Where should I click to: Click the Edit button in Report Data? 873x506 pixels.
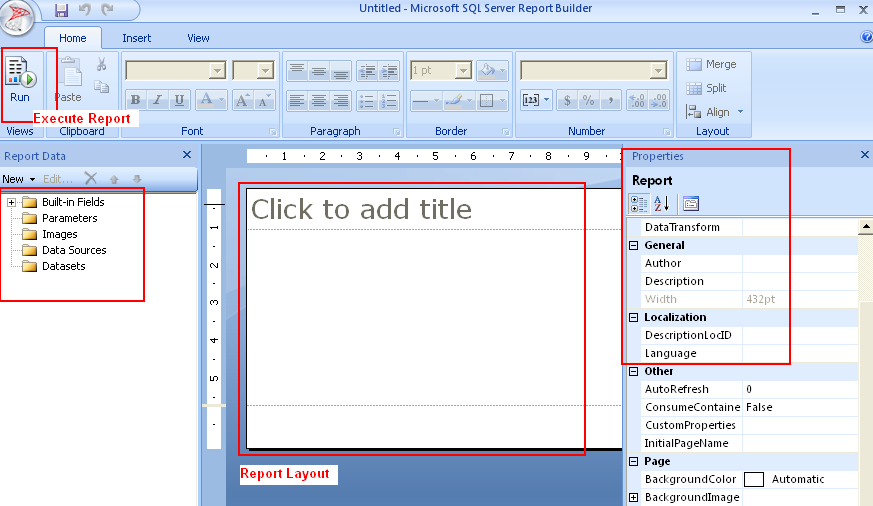58,179
